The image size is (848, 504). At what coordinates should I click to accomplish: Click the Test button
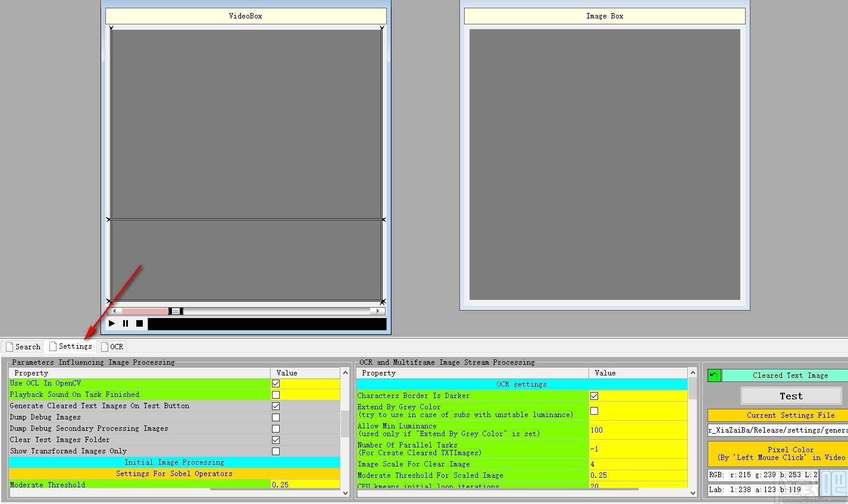[x=791, y=396]
